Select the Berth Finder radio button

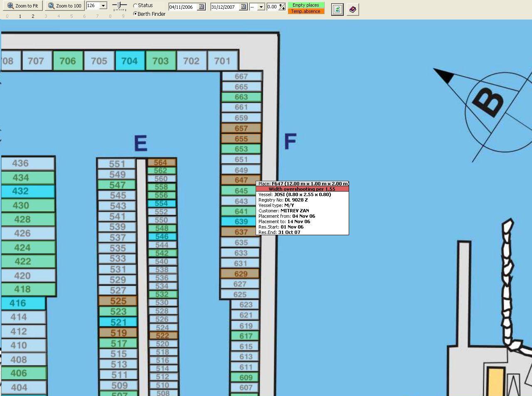point(135,14)
